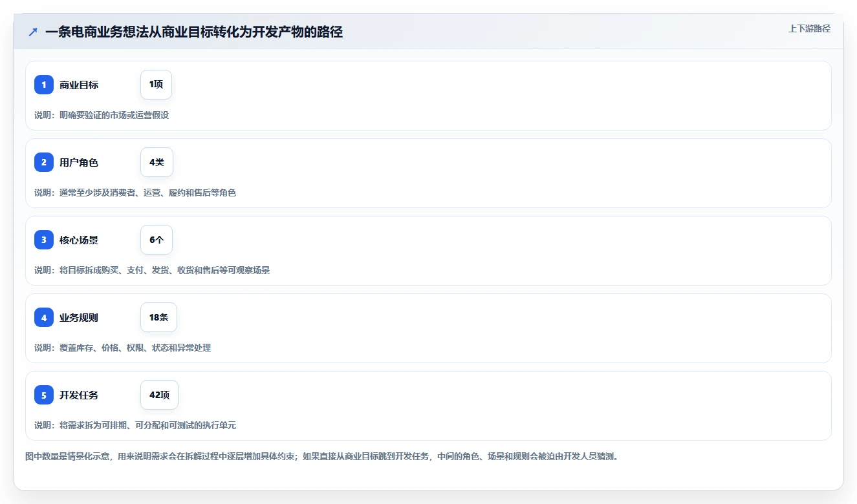
Task: Click the 核心场景 step label
Action: (x=79, y=240)
